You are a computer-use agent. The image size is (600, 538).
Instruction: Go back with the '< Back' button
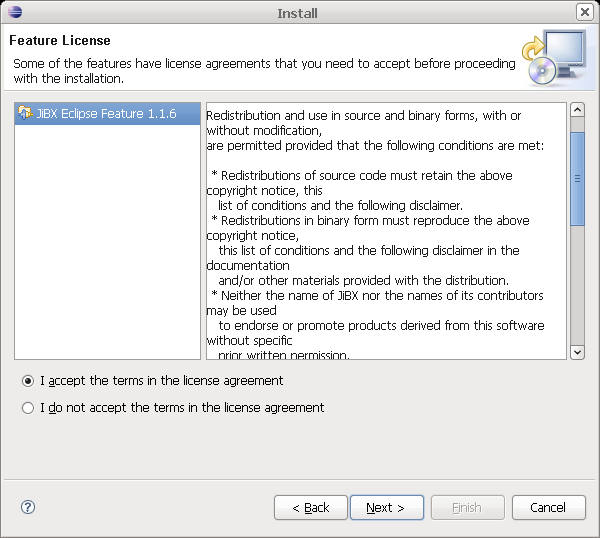pyautogui.click(x=311, y=508)
